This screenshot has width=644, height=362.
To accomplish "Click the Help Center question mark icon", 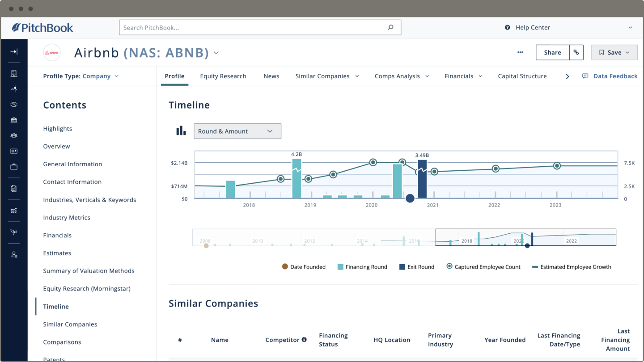I will (x=507, y=27).
